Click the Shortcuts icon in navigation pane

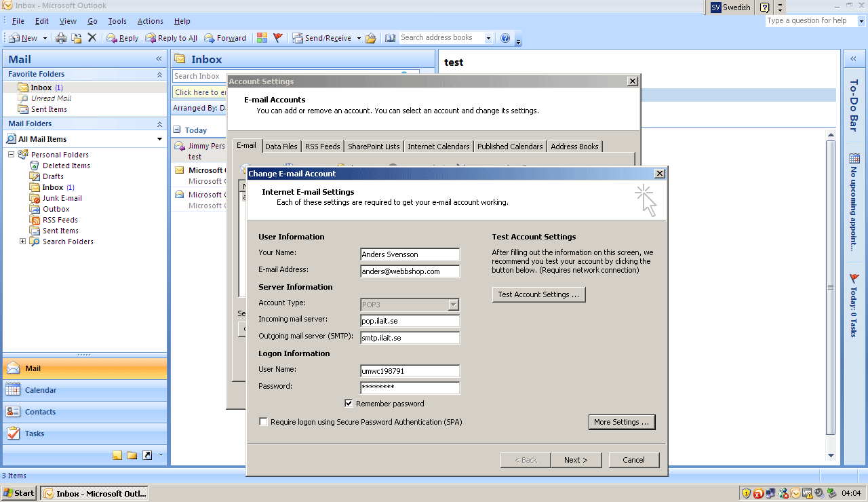[147, 455]
